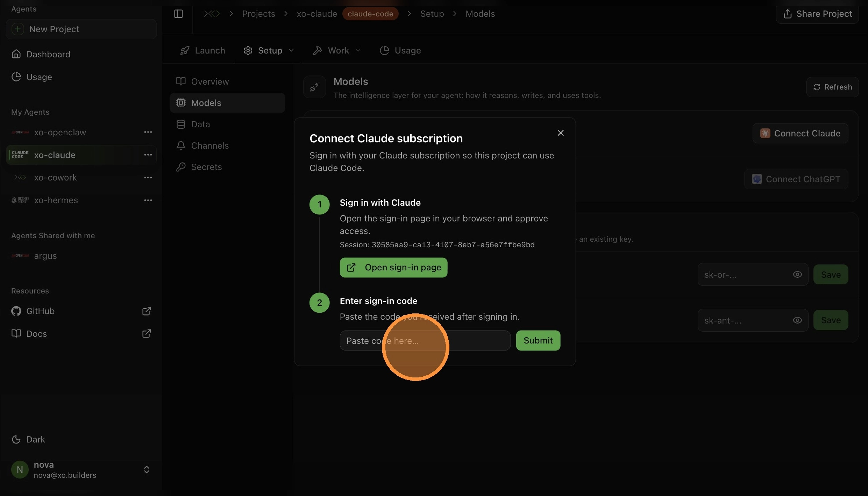The height and width of the screenshot is (496, 868).
Task: Select the xo-cowork agent
Action: (x=55, y=177)
